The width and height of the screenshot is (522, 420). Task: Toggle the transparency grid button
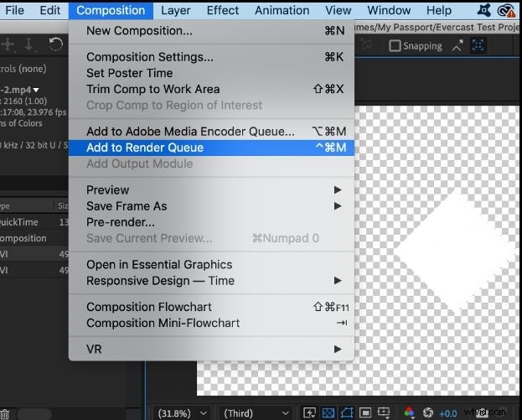click(328, 413)
